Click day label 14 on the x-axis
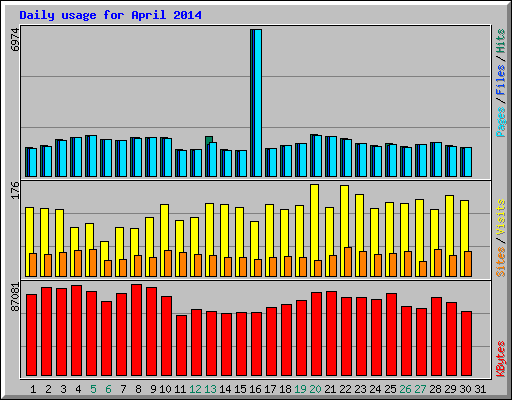This screenshot has height=400, width=512. [225, 389]
